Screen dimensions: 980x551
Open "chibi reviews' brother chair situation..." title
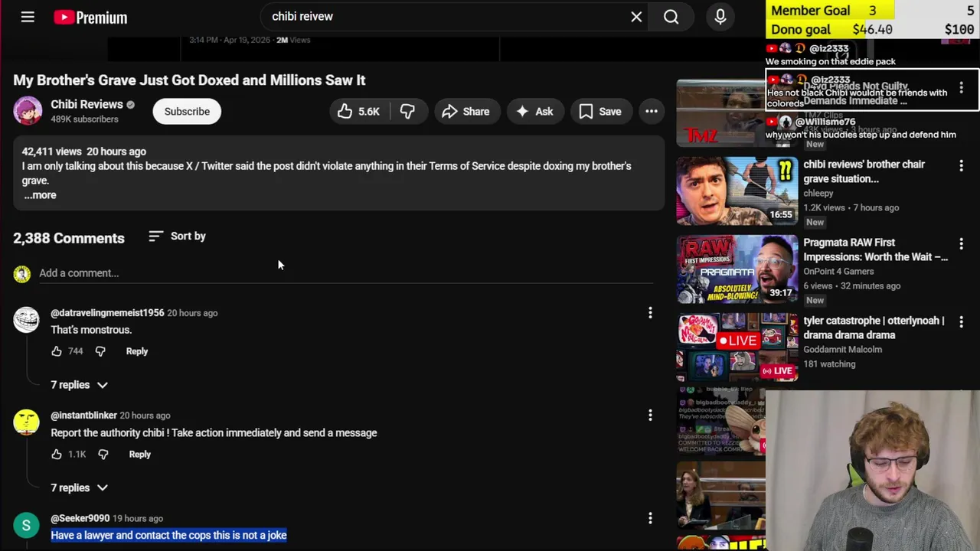coord(864,171)
